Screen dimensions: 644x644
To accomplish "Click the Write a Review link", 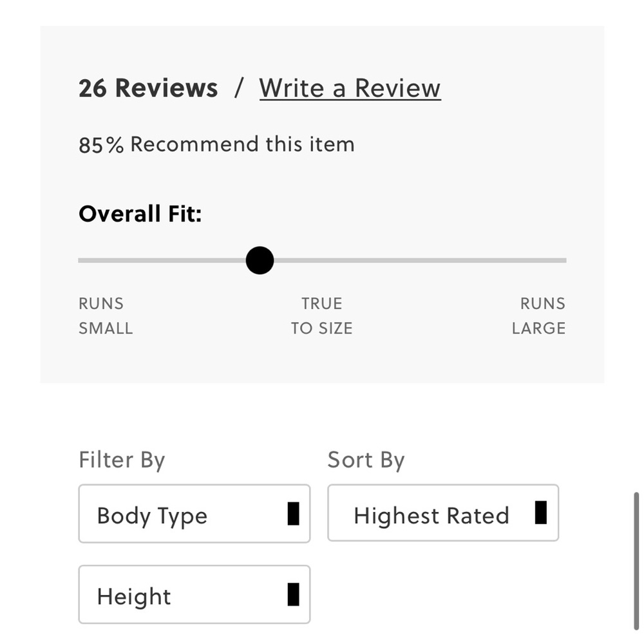I will tap(350, 88).
